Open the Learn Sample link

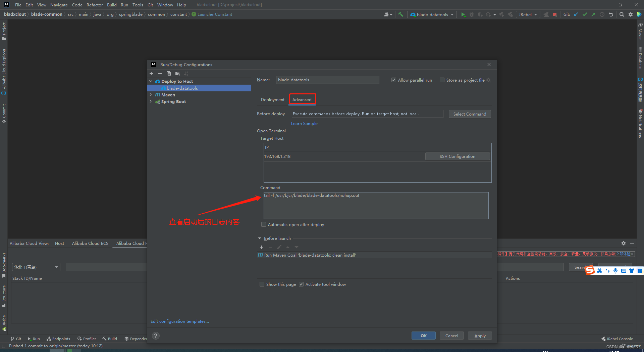click(304, 123)
